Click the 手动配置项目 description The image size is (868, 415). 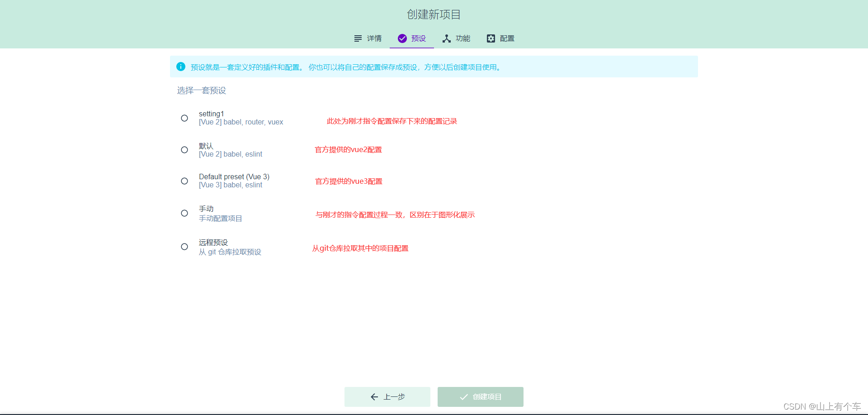pyautogui.click(x=221, y=219)
